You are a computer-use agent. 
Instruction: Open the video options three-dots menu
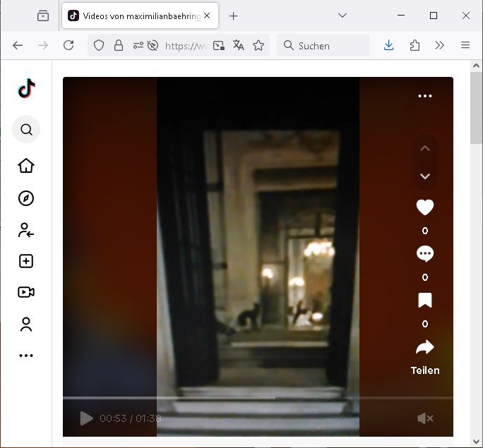[x=425, y=96]
